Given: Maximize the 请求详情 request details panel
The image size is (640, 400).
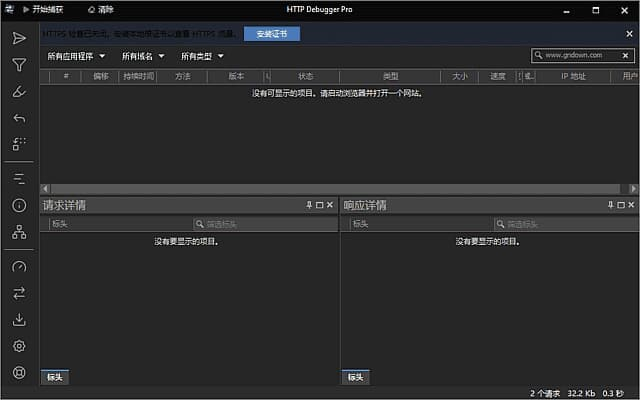Looking at the screenshot, I should 320,205.
